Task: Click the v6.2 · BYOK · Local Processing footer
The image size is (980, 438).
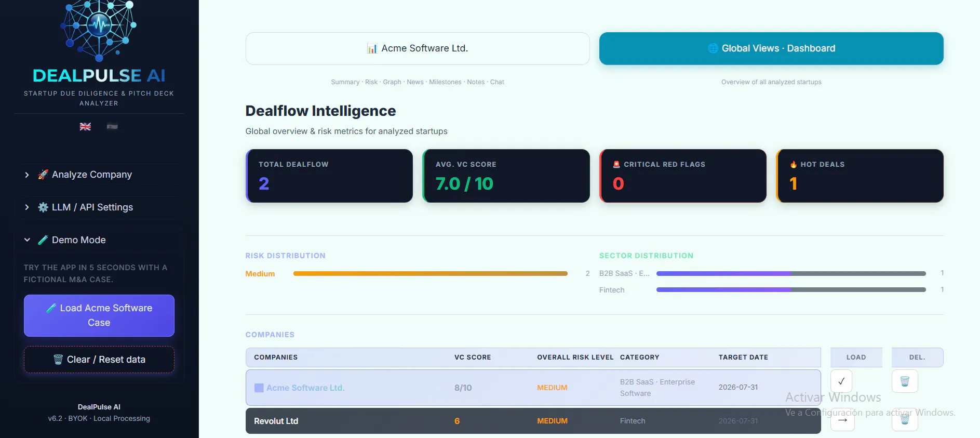Action: (99, 418)
